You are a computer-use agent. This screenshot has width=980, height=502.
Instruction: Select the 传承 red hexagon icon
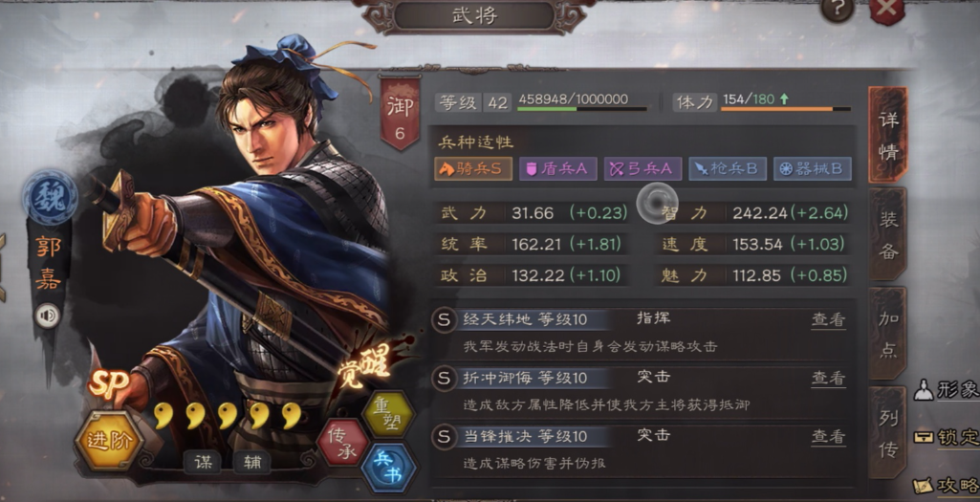pos(343,442)
